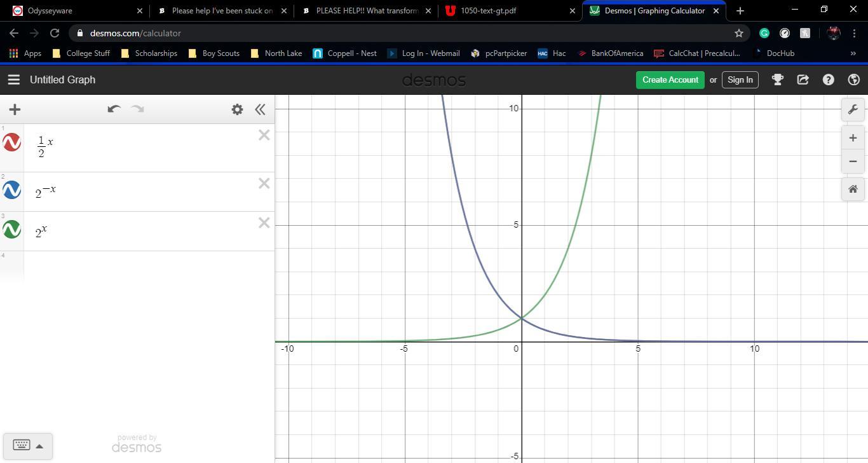Switch to the 1050-text-gt.pdf tab
This screenshot has width=868, height=463.
510,11
